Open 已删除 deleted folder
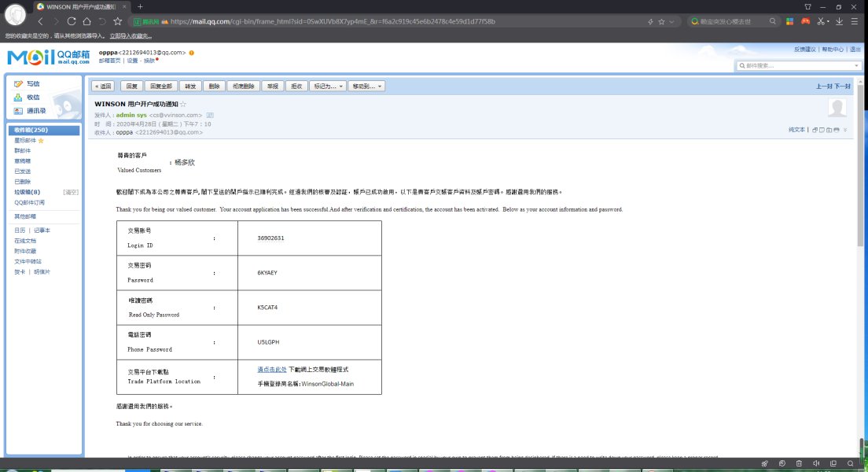868x472 pixels. coord(23,182)
